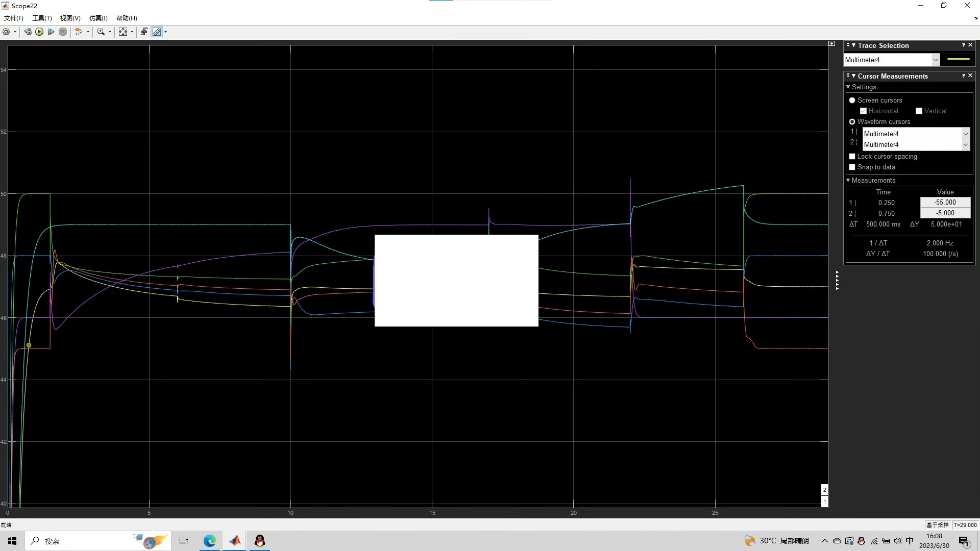Toggle the Cursor Measurements ruler icon
Viewport: 980px width, 551px height.
157,32
